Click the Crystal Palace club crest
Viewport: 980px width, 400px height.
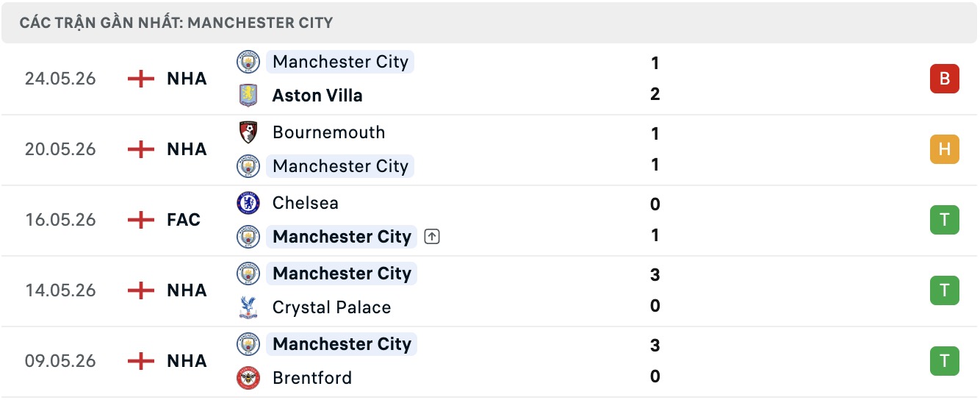(x=248, y=307)
